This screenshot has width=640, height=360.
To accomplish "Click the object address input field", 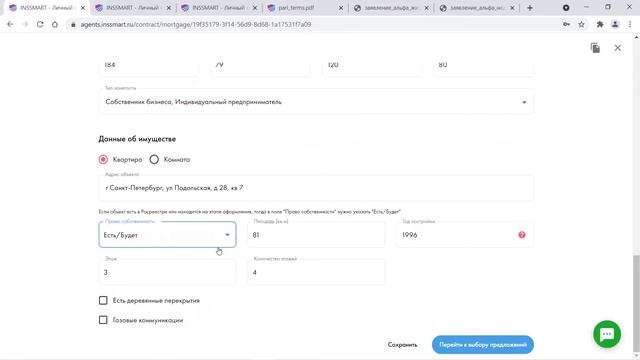I will click(x=316, y=188).
